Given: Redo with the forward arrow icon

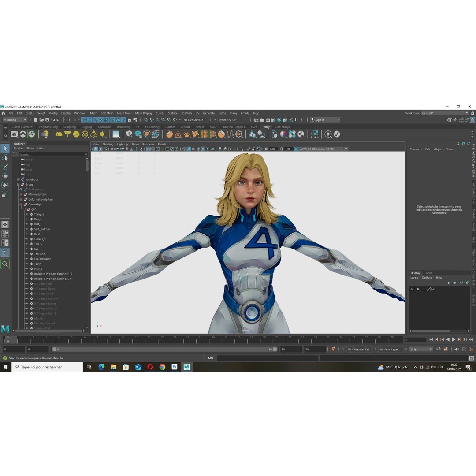Looking at the screenshot, I should coord(59,120).
